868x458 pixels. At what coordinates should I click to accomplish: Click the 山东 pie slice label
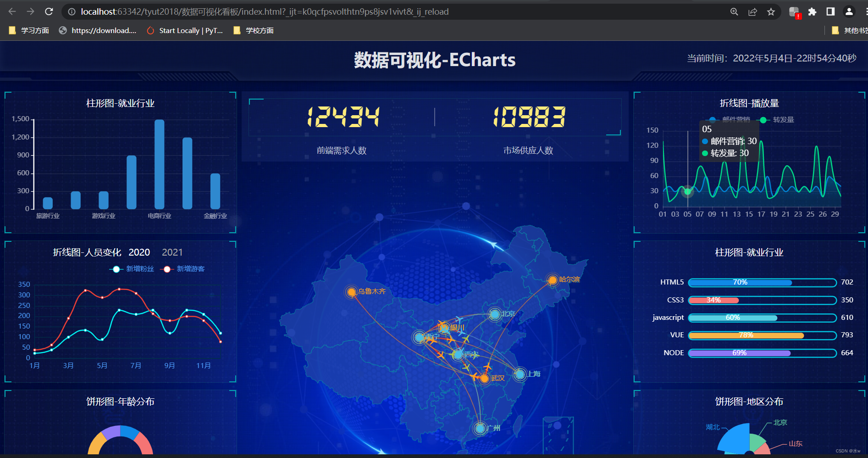[796, 444]
